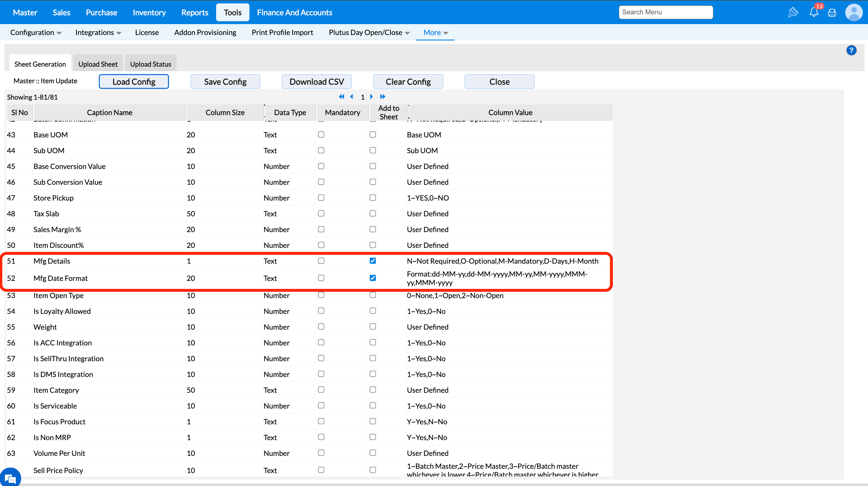Click the Save Config button
The width and height of the screenshot is (868, 486).
coord(225,82)
